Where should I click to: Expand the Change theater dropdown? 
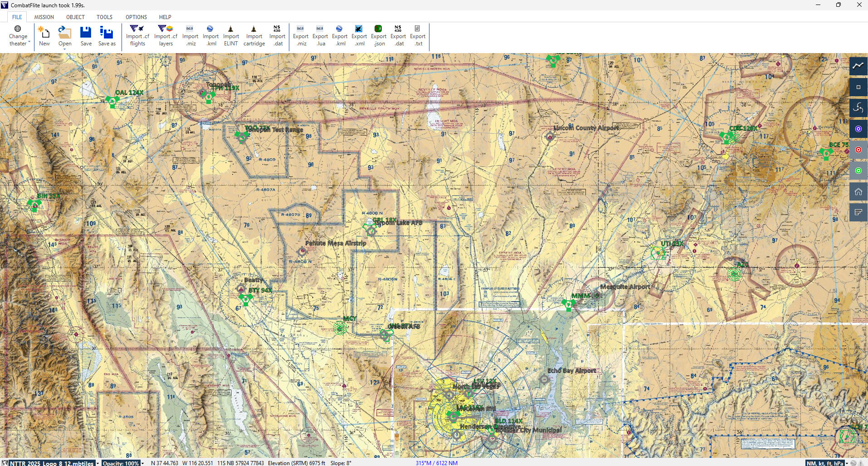tap(19, 36)
